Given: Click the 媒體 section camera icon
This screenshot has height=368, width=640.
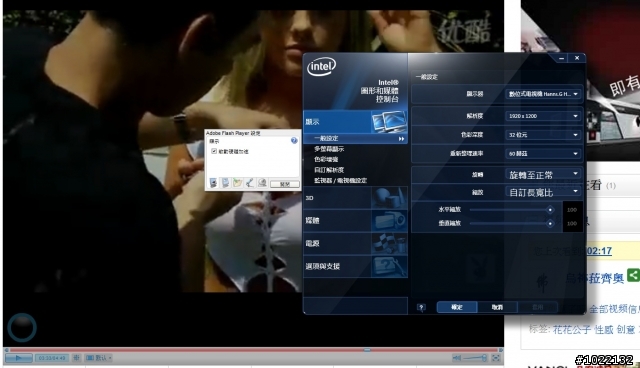Looking at the screenshot, I should click(x=389, y=221).
